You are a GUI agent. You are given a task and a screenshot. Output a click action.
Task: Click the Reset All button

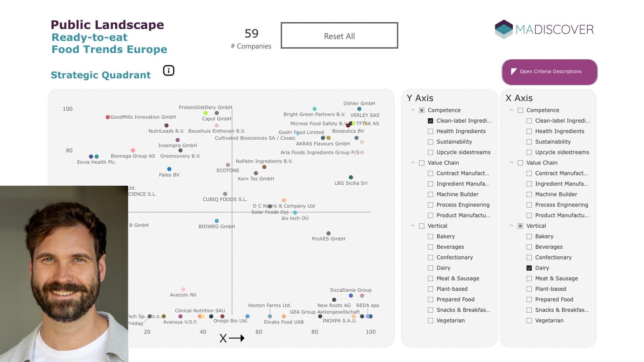point(339,36)
